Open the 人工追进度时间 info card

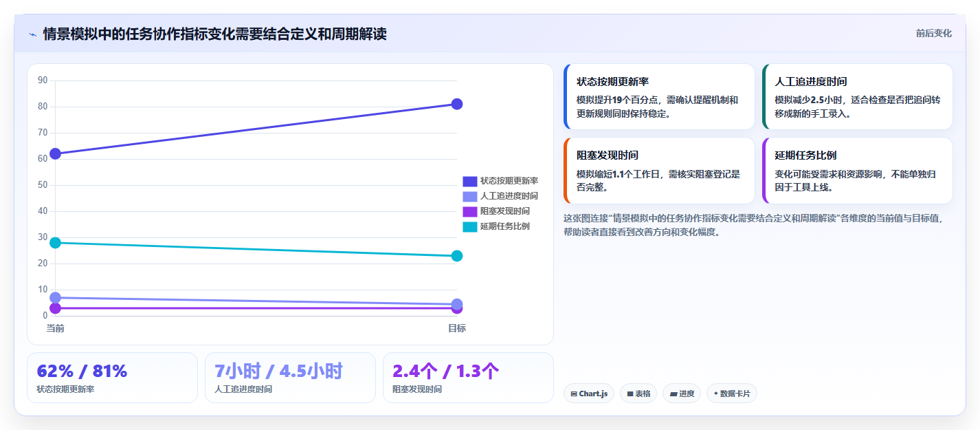[x=858, y=97]
